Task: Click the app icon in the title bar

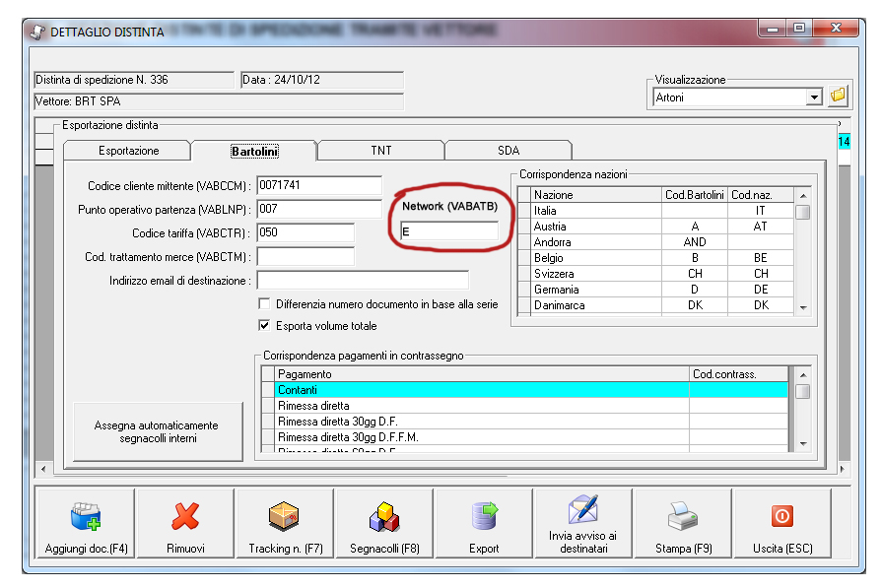Action: pyautogui.click(x=37, y=33)
